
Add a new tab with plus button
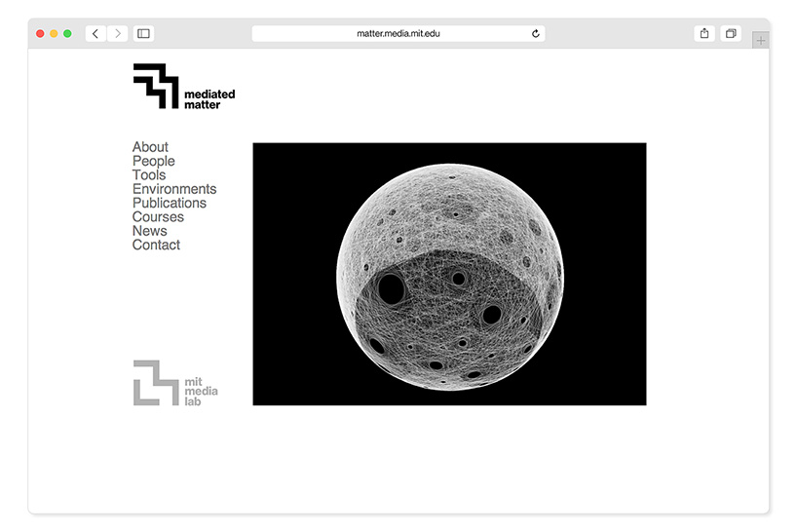[x=760, y=41]
